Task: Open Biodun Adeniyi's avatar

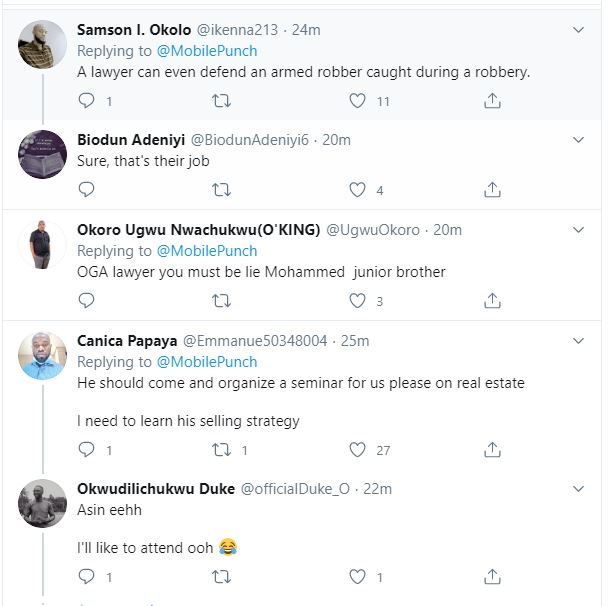Action: [x=42, y=154]
